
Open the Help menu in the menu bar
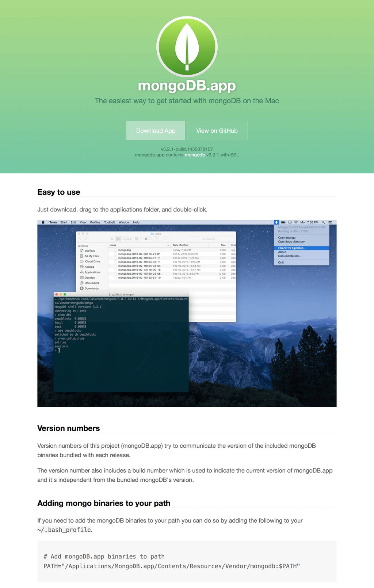coord(136,222)
